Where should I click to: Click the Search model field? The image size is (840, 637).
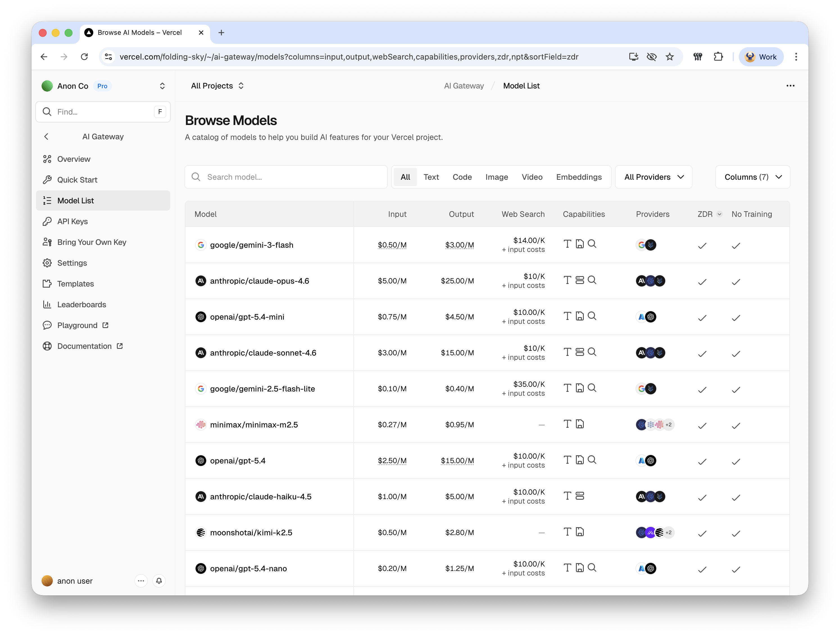[x=285, y=177]
